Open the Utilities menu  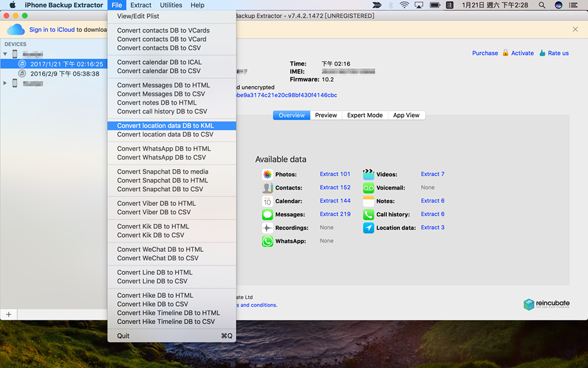[171, 5]
